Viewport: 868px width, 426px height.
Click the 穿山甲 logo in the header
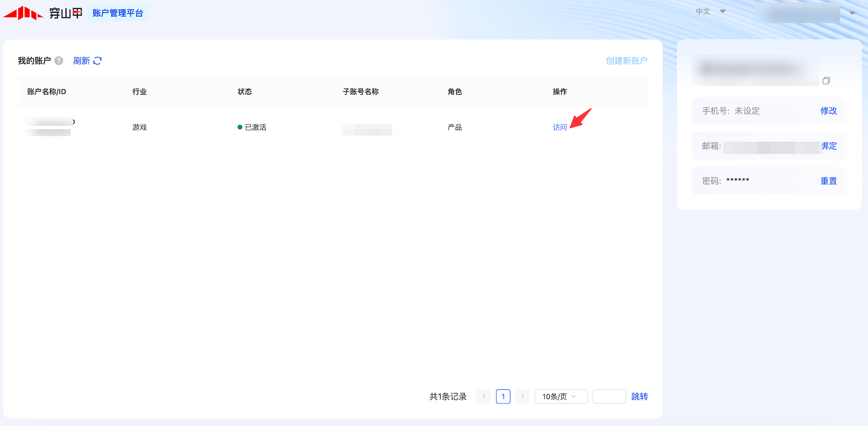click(x=43, y=13)
